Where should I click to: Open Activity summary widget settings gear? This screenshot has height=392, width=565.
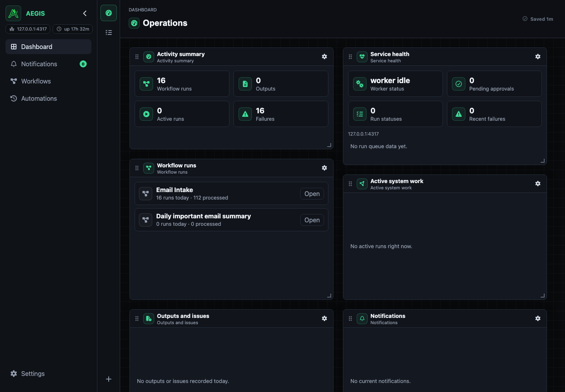324,56
